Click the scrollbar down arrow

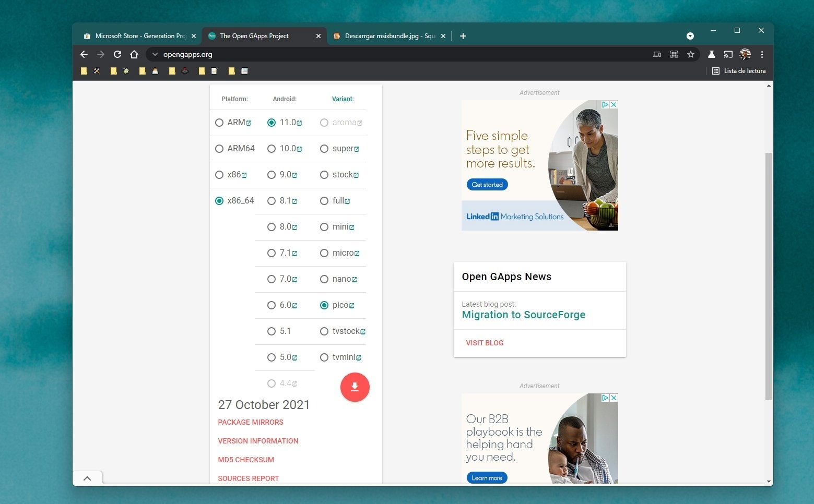click(x=769, y=481)
